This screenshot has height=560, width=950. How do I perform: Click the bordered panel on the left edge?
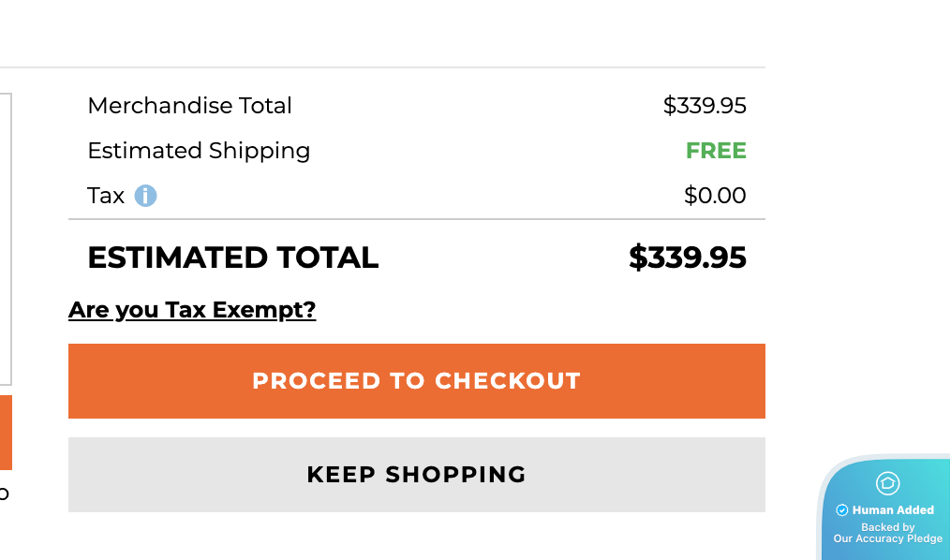[x=5, y=239]
